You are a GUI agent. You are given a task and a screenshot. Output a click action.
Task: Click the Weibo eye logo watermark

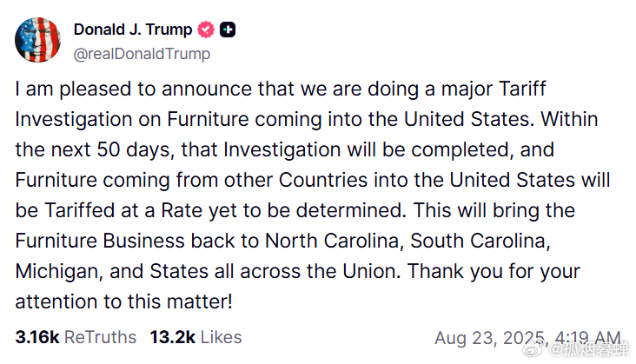coord(533,348)
